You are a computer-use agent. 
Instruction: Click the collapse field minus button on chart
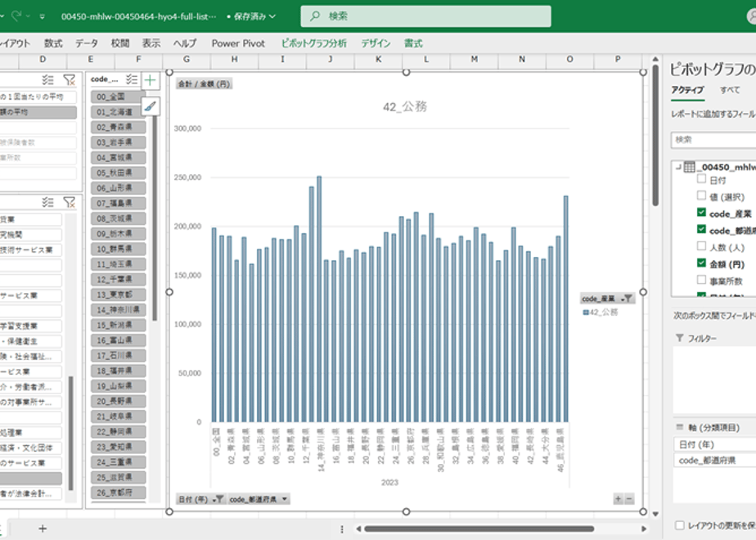pyautogui.click(x=628, y=498)
